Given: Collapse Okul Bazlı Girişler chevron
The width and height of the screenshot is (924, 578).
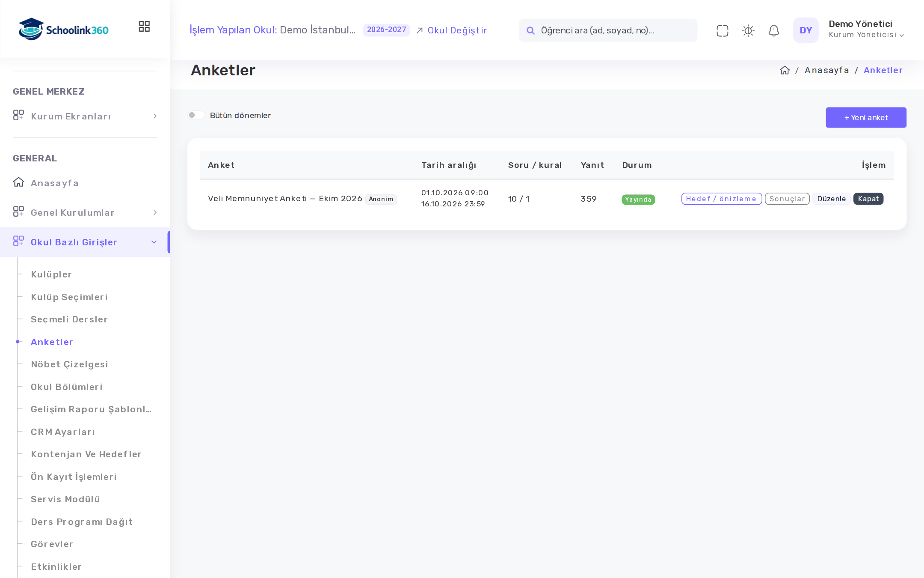Looking at the screenshot, I should pyautogui.click(x=154, y=242).
